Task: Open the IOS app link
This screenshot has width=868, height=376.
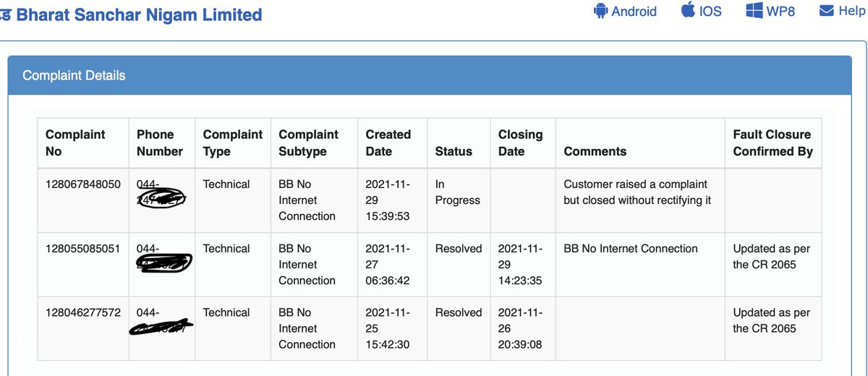Action: click(702, 11)
